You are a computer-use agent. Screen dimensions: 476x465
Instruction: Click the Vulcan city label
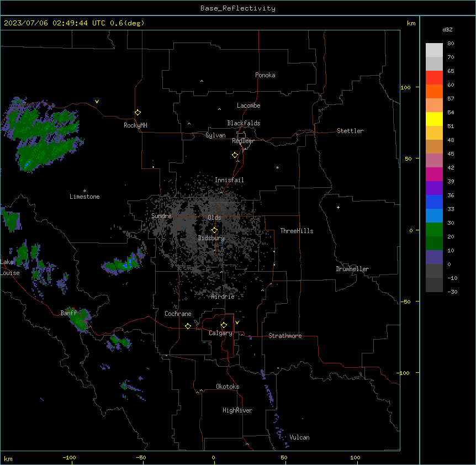(x=299, y=437)
